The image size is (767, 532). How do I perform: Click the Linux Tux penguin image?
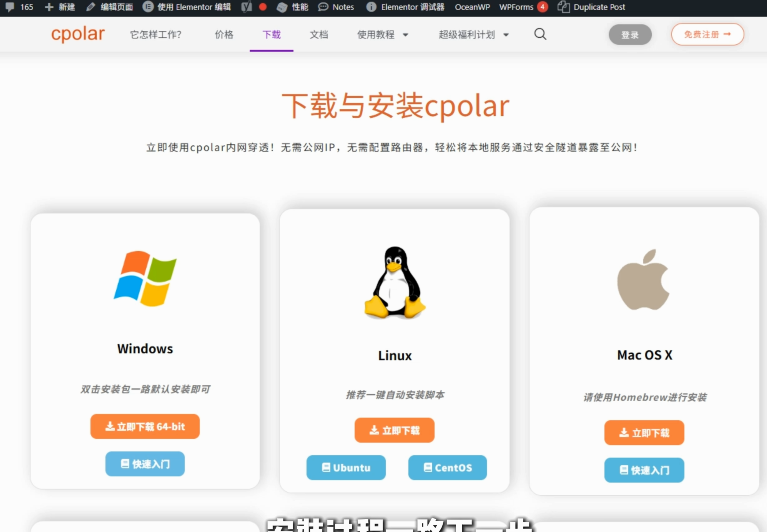coord(395,282)
